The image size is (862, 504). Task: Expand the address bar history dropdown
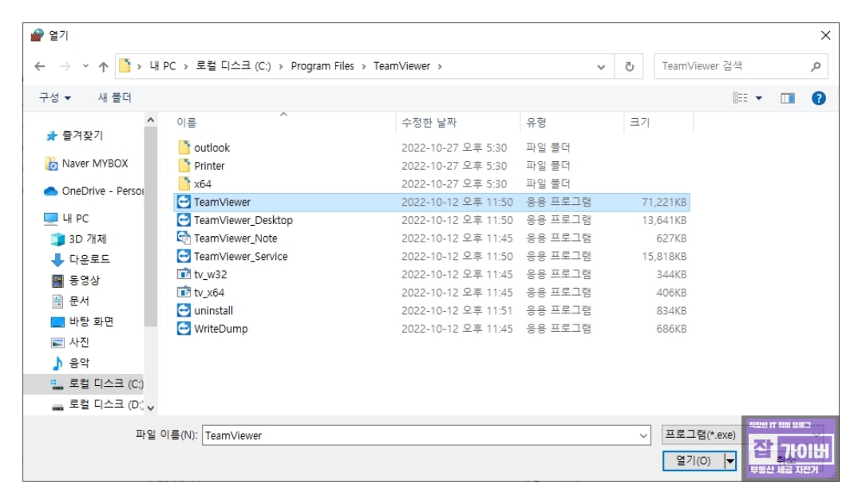pos(601,67)
